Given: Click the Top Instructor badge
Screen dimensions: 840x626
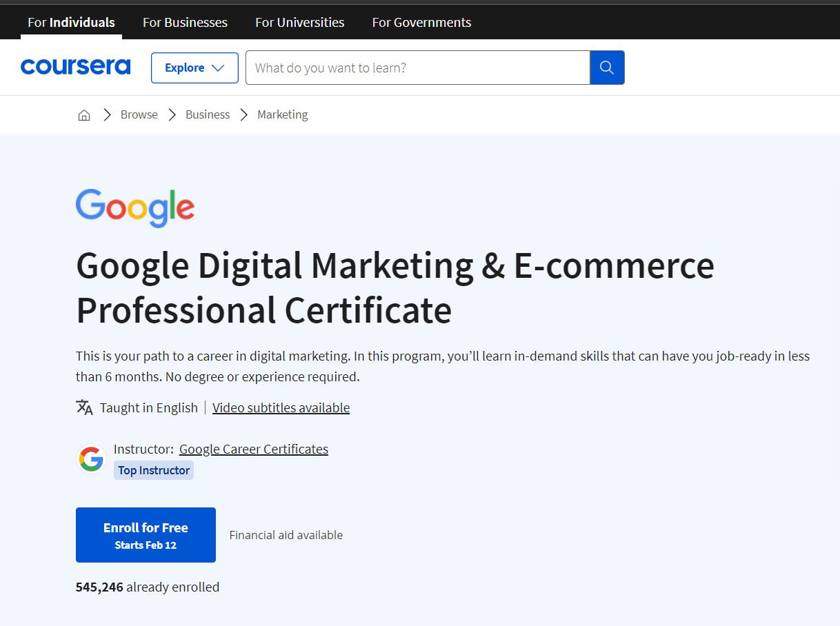Looking at the screenshot, I should click(x=154, y=470).
